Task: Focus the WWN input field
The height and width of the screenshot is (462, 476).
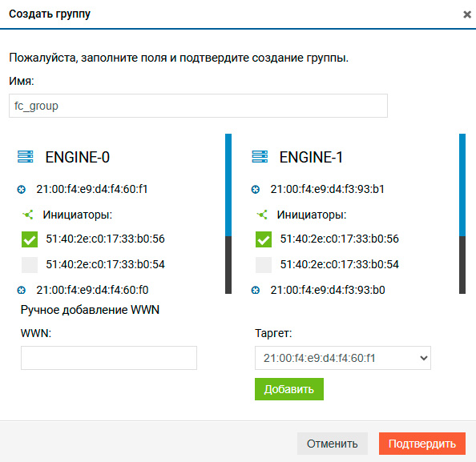Action: click(109, 358)
